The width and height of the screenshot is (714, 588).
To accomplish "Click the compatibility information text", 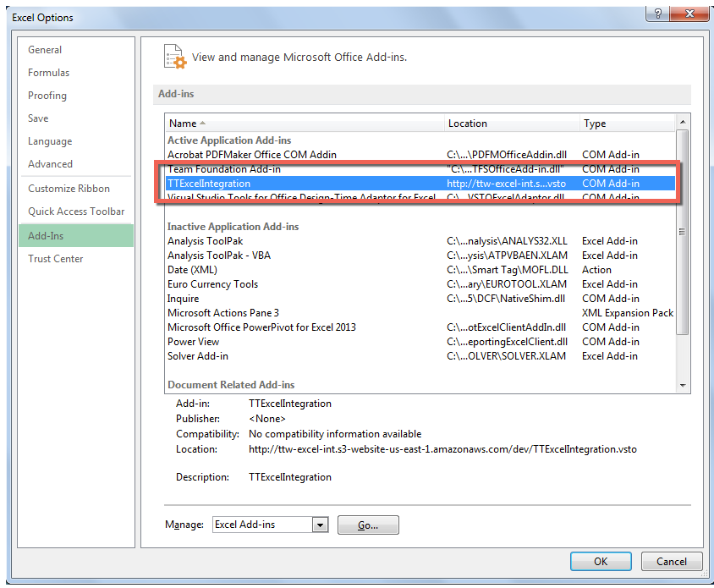I will click(335, 434).
